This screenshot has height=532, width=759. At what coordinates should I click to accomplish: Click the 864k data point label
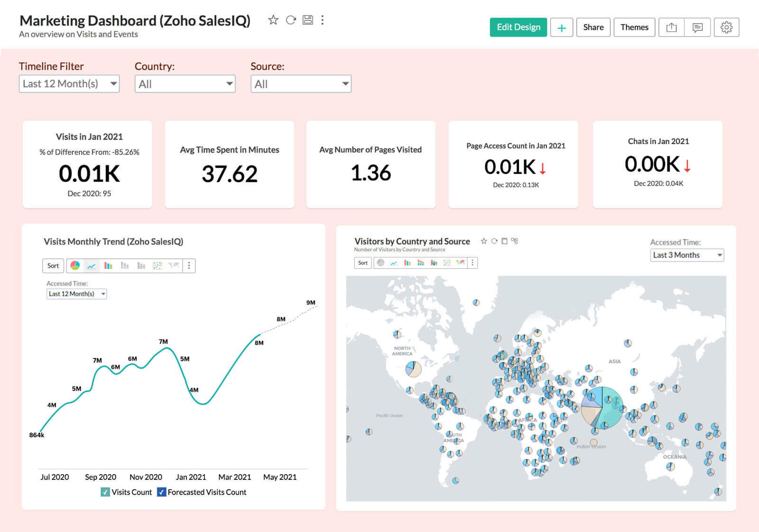pyautogui.click(x=37, y=435)
